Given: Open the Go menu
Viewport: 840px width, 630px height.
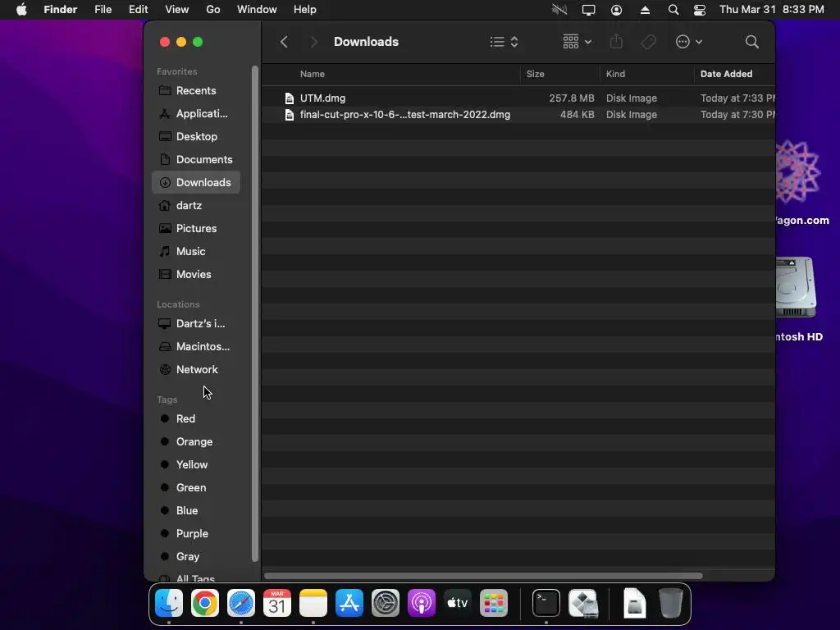Looking at the screenshot, I should 213,10.
